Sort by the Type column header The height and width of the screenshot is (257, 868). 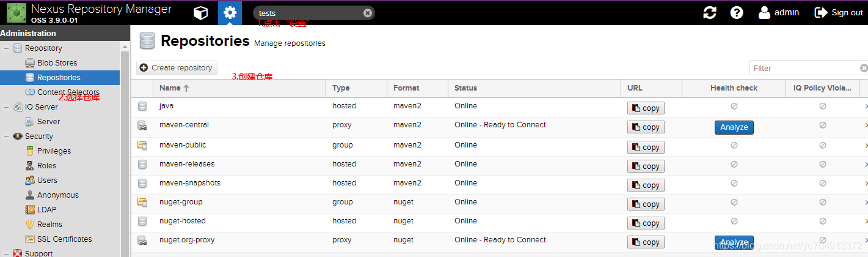[x=356, y=88]
